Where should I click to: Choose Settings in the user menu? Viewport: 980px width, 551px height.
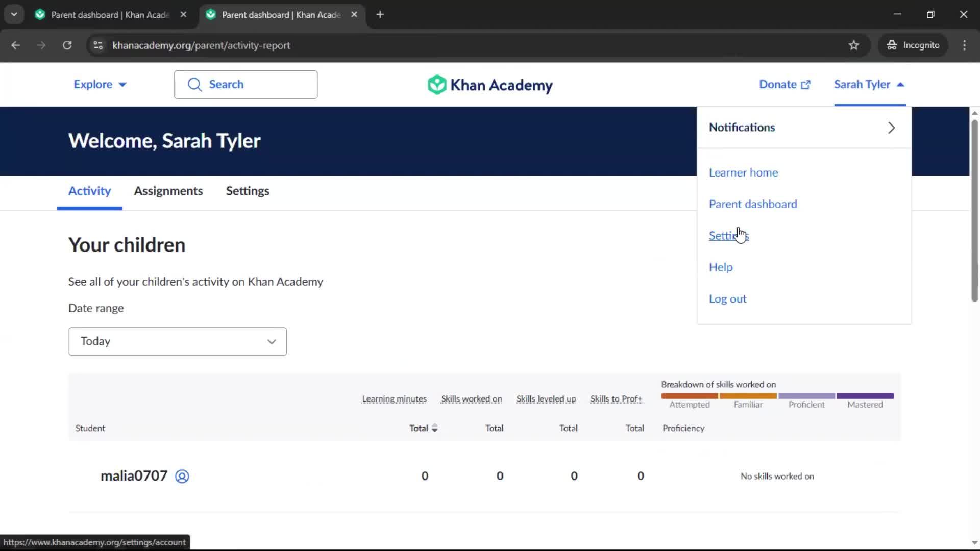click(x=729, y=236)
